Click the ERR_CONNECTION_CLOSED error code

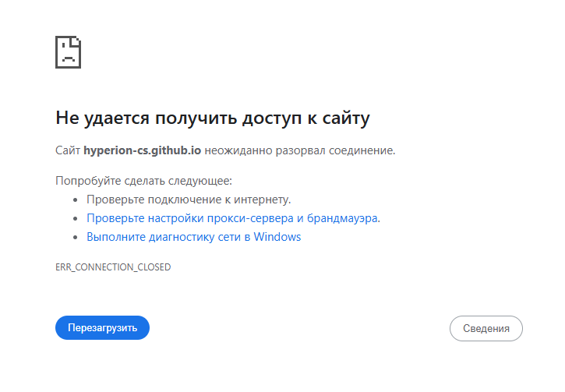(x=113, y=267)
